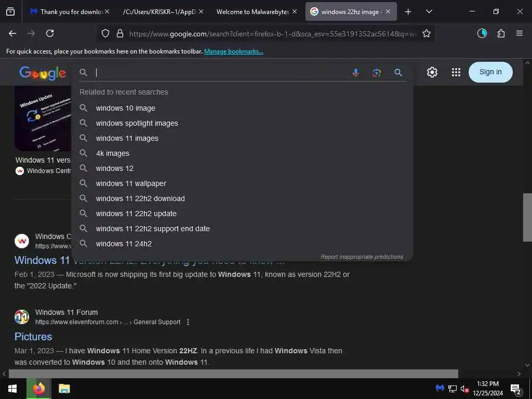Open new tab with plus button
This screenshot has width=532, height=399.
408,12
